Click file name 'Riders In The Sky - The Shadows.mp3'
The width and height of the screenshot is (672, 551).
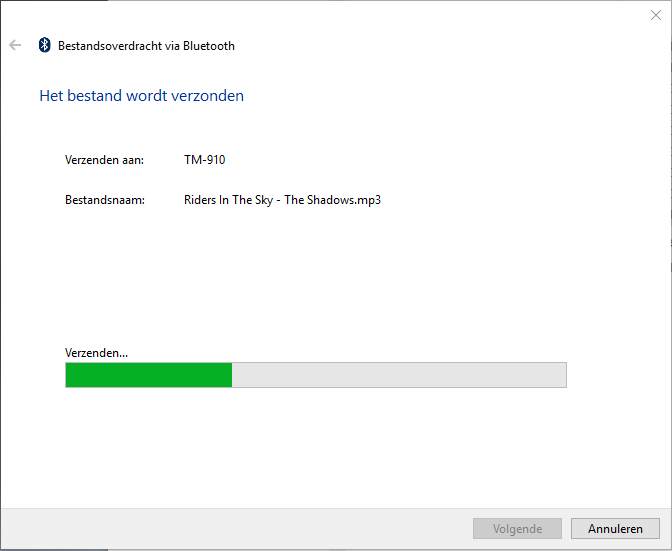(282, 200)
